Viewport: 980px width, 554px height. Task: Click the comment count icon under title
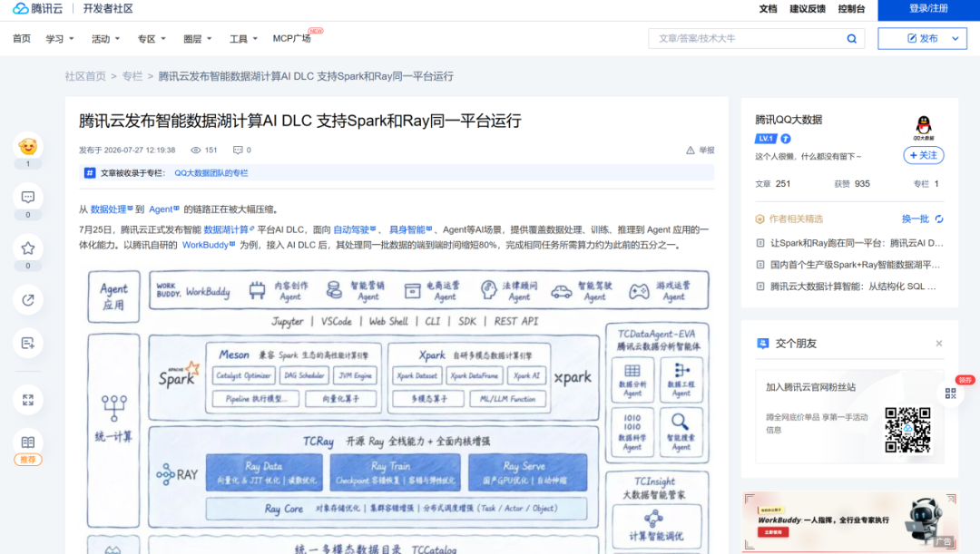pyautogui.click(x=238, y=151)
